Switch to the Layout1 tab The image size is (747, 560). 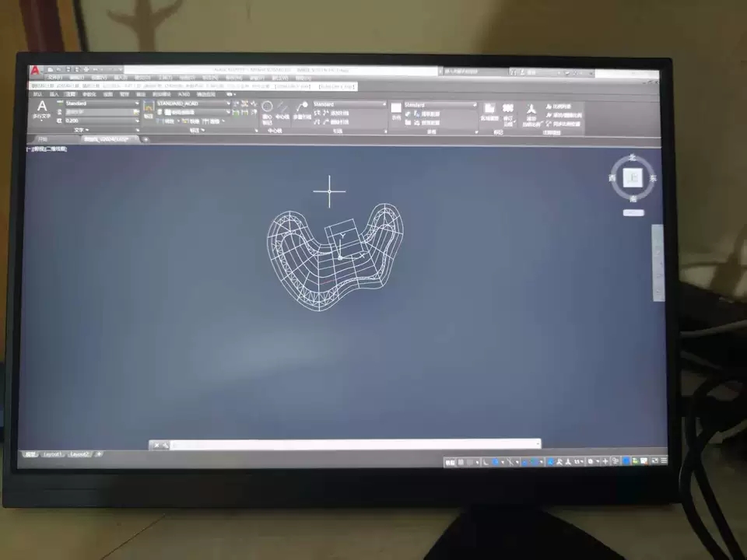[52, 454]
